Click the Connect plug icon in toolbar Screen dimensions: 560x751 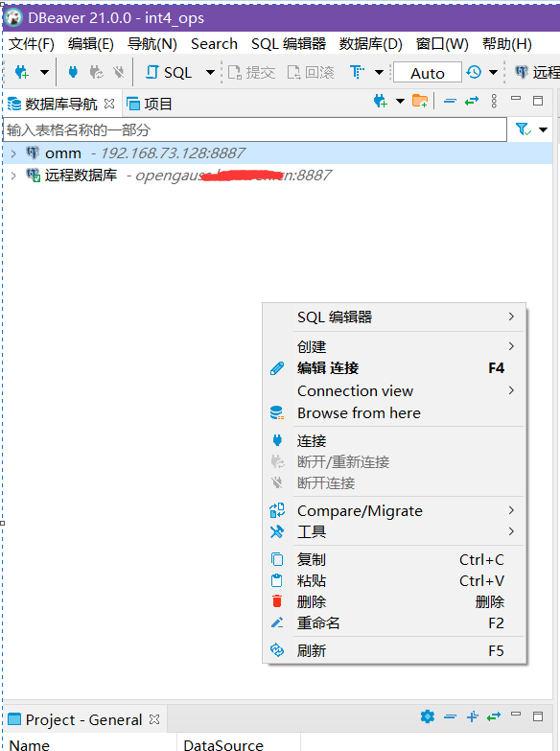click(73, 72)
